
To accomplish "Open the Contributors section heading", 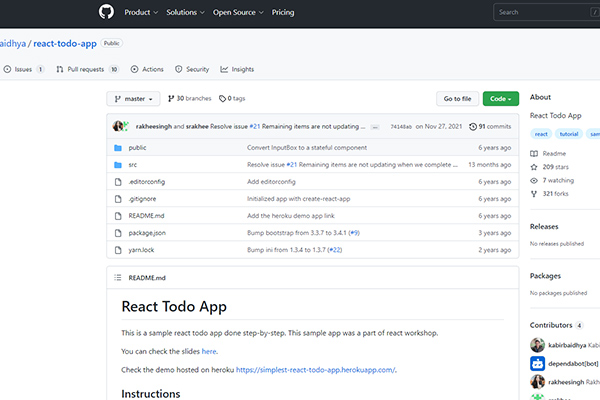I will tap(556, 325).
